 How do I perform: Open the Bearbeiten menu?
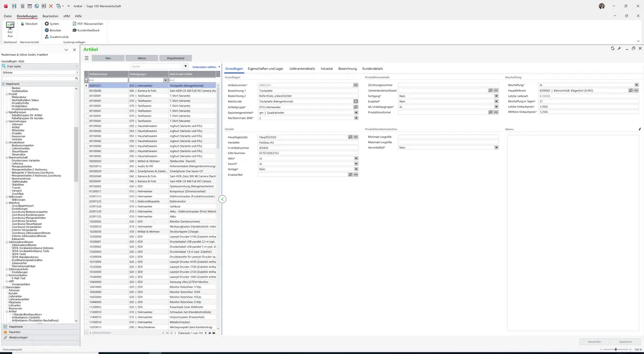[x=50, y=16]
